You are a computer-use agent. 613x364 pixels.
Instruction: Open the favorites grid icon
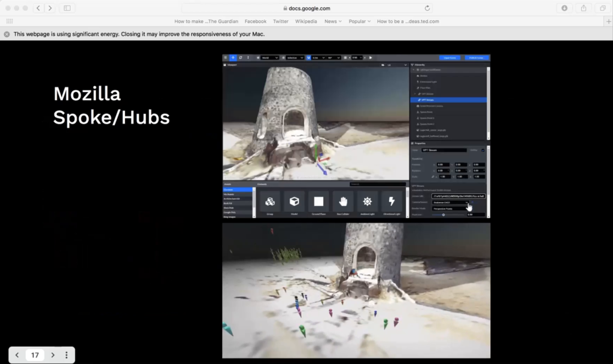pos(10,21)
